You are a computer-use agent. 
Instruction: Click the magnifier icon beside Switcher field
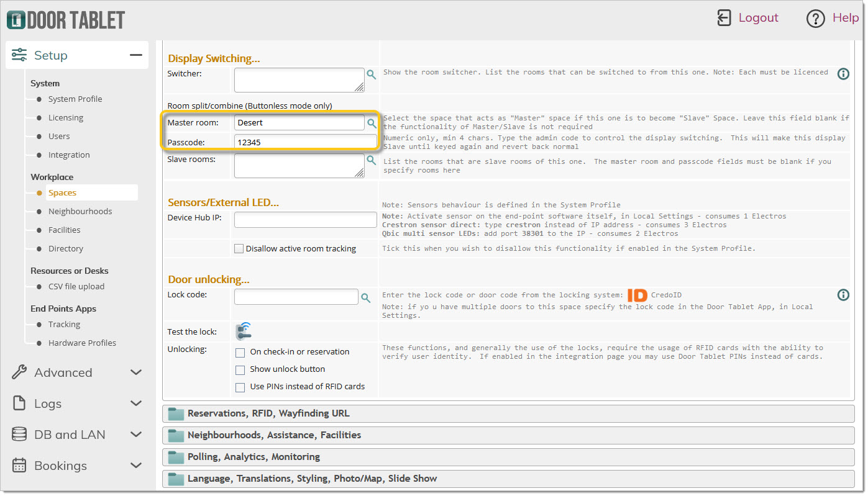tap(371, 74)
